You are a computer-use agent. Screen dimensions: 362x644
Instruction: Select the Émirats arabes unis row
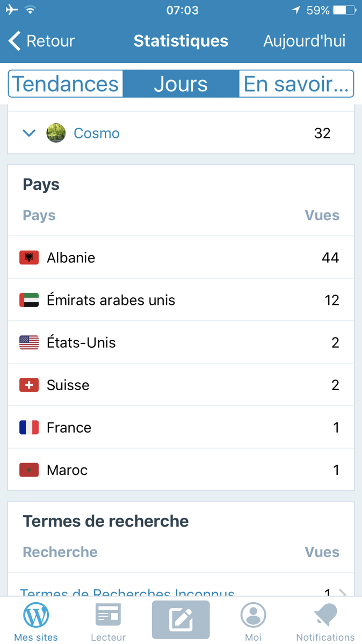click(181, 300)
